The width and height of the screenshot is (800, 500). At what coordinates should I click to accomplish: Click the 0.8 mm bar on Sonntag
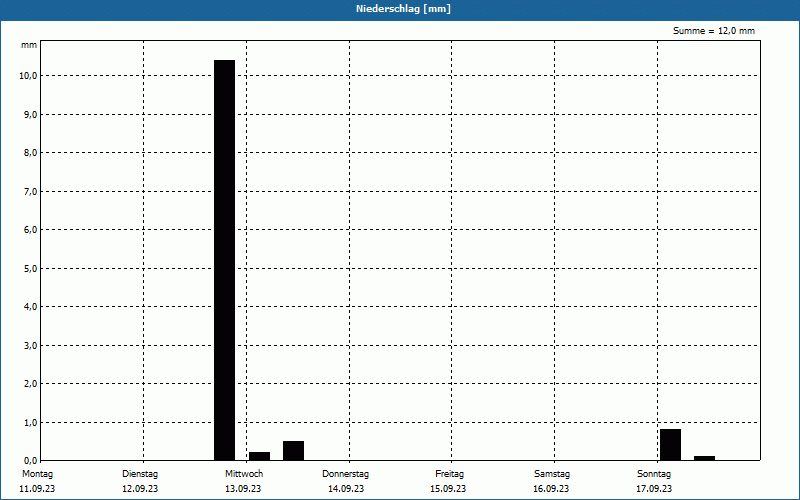tap(670, 445)
